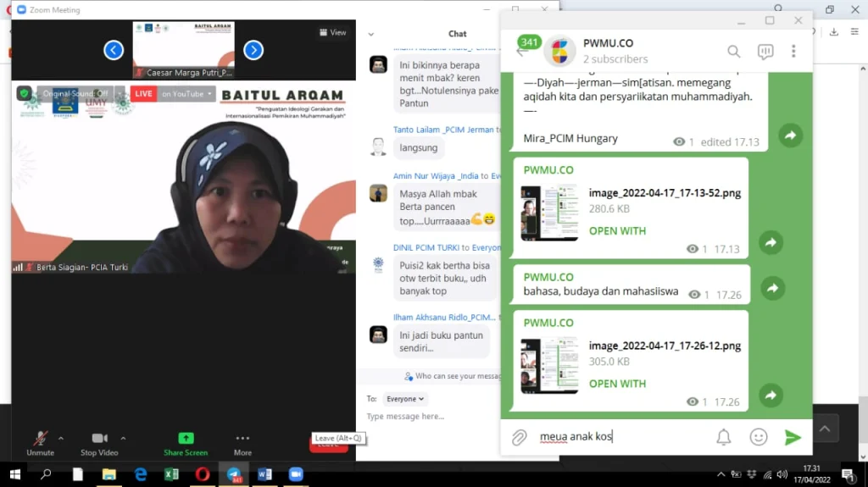Image resolution: width=868 pixels, height=487 pixels.
Task: Go back using Telegram arrow with 341 badge
Action: tap(522, 52)
